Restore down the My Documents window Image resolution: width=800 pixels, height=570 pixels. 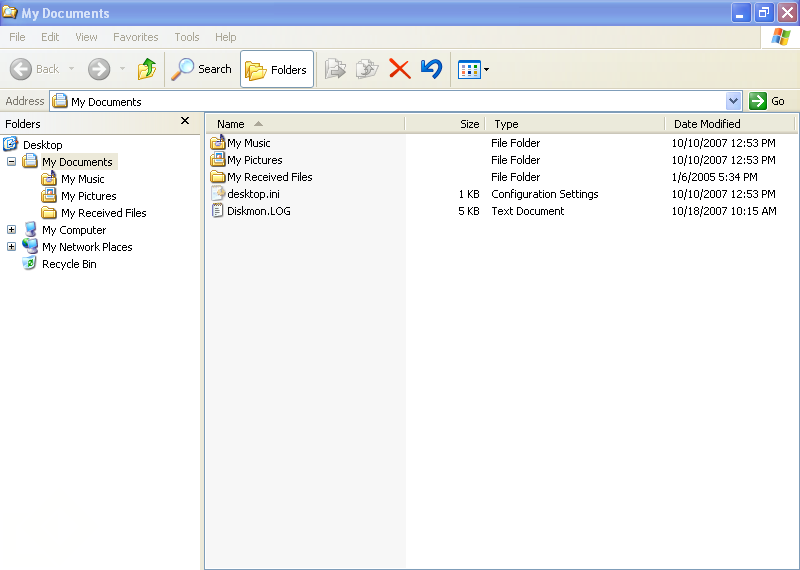pyautogui.click(x=764, y=12)
